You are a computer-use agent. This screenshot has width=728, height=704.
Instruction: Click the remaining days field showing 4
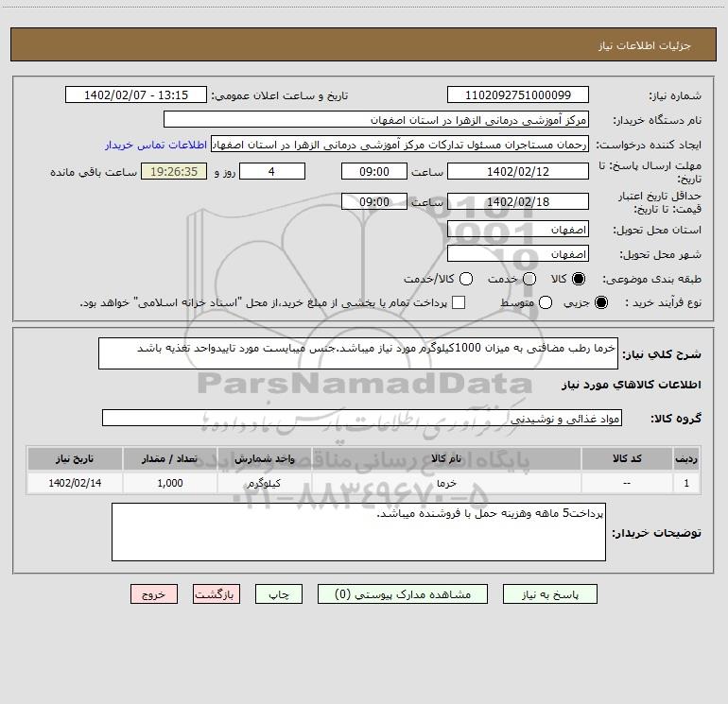tap(272, 171)
